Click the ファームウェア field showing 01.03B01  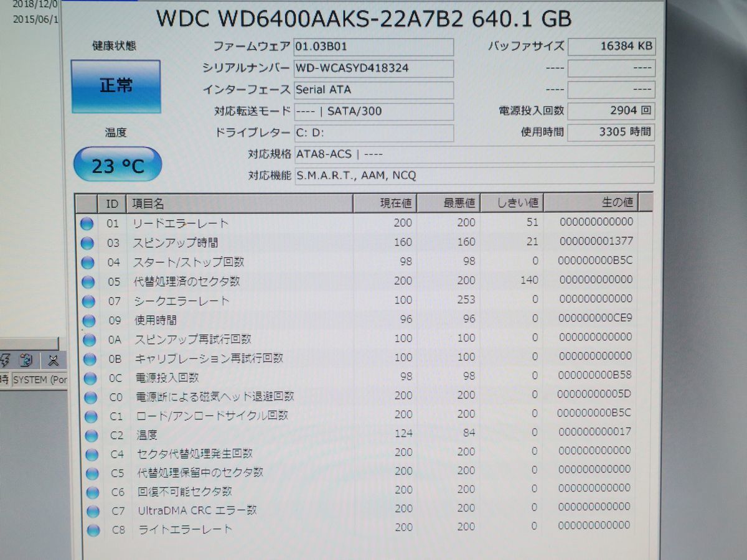374,47
